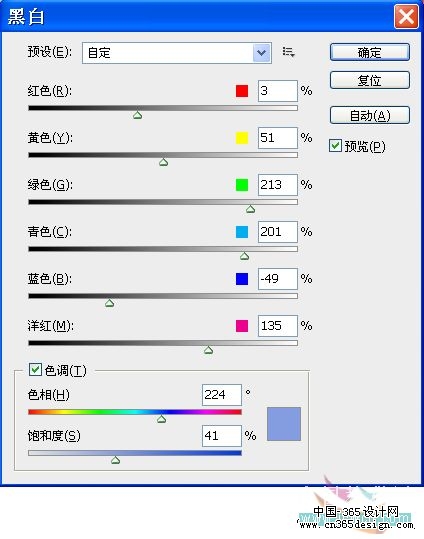Open the 自定 preset combo box
The height and width of the screenshot is (539, 424).
click(177, 53)
